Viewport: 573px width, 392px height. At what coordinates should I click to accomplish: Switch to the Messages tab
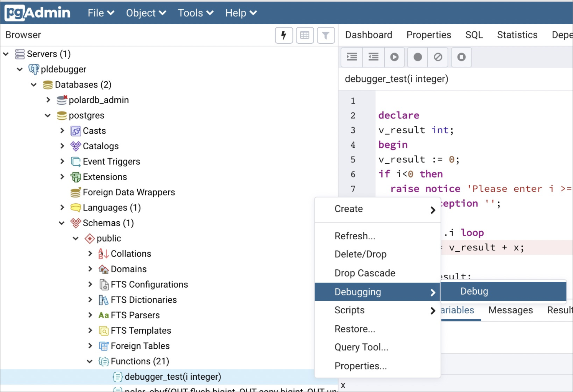pos(510,310)
